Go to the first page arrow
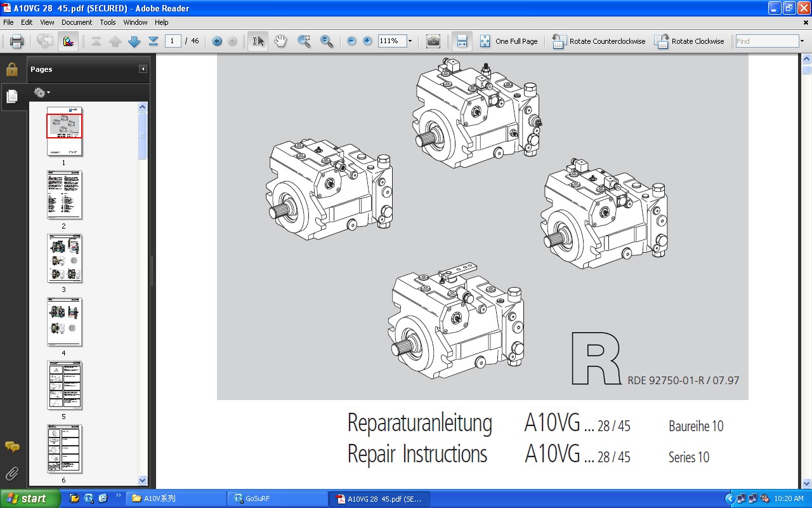 (96, 41)
